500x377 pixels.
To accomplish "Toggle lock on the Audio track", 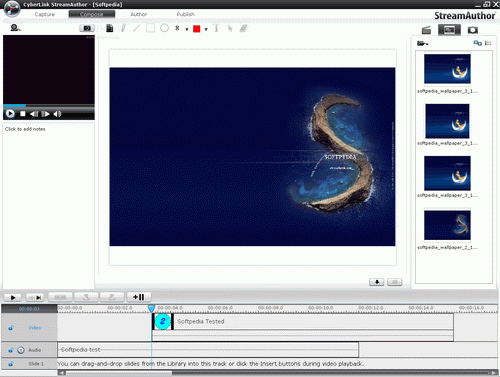I will click(11, 350).
